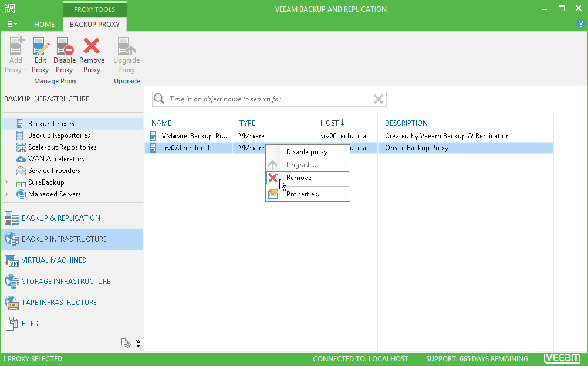Choose Disable proxy in context menu
Viewport: 588px width, 366px height.
[307, 152]
